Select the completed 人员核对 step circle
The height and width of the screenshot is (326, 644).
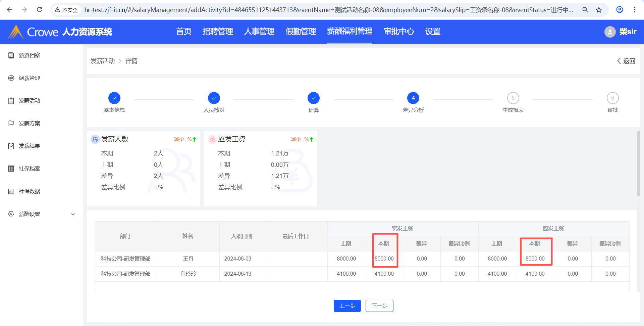(x=214, y=98)
